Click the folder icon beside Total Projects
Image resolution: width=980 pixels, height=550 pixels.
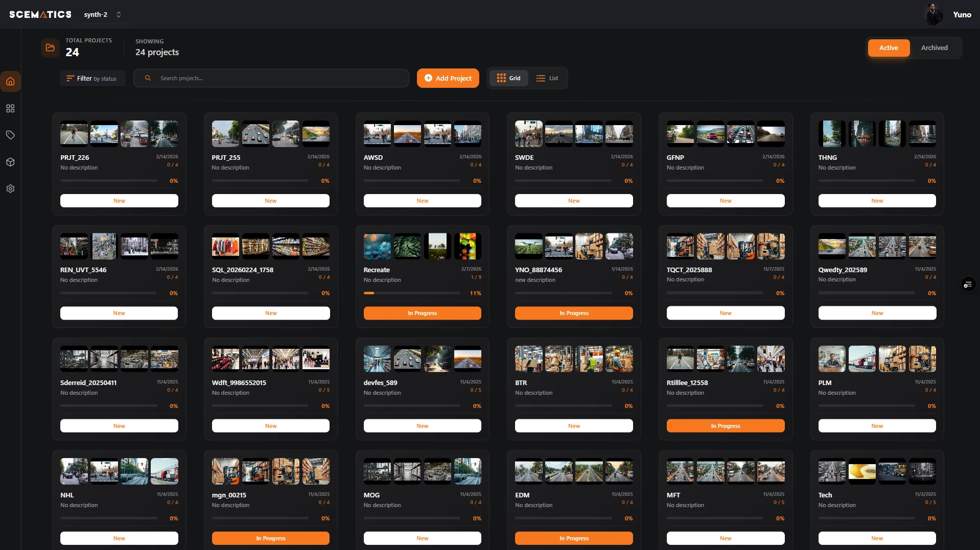pyautogui.click(x=50, y=48)
